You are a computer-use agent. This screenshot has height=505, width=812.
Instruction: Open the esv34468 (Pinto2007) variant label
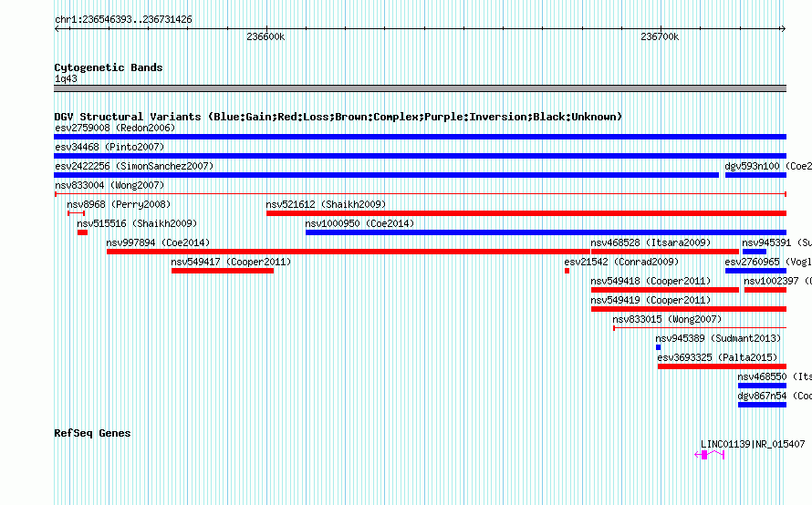point(109,147)
